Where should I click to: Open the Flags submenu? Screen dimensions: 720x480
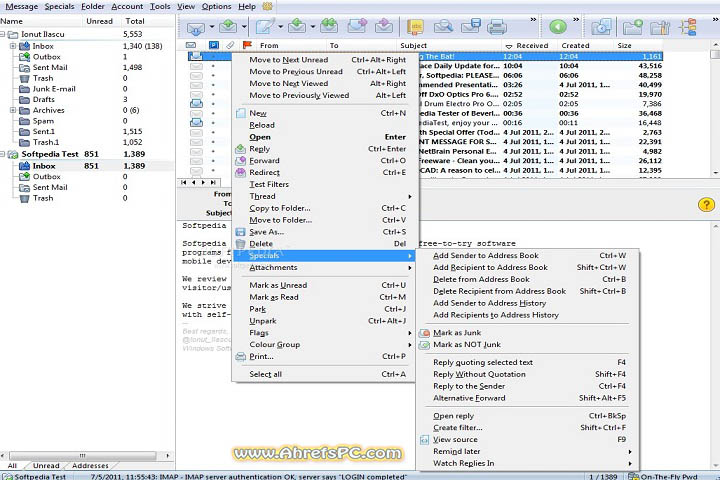pyautogui.click(x=324, y=333)
